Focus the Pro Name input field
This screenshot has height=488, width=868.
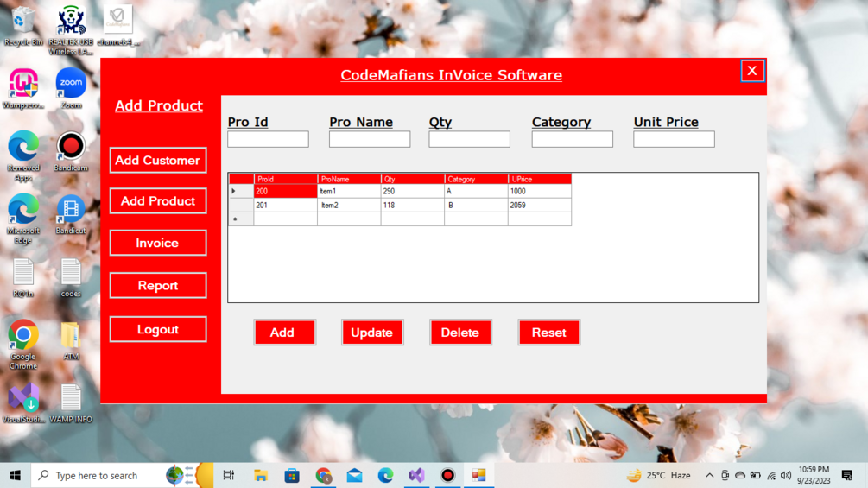tap(370, 139)
